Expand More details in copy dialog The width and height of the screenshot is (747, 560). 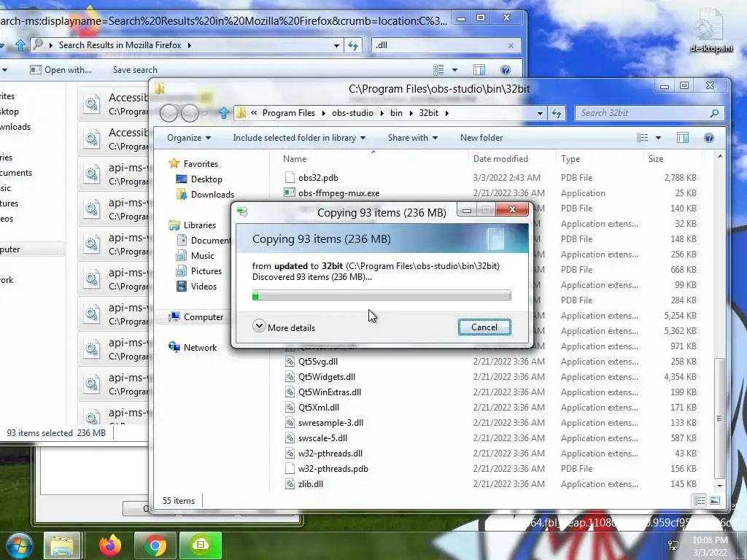point(284,327)
